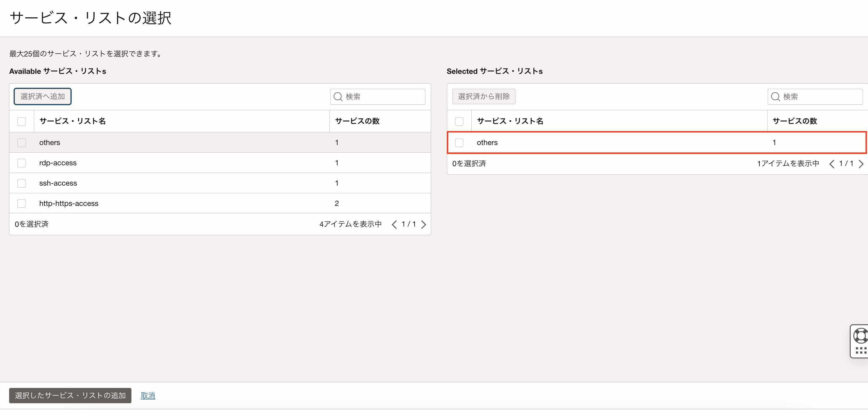Click サービス・リスト名 header in Available table

72,121
